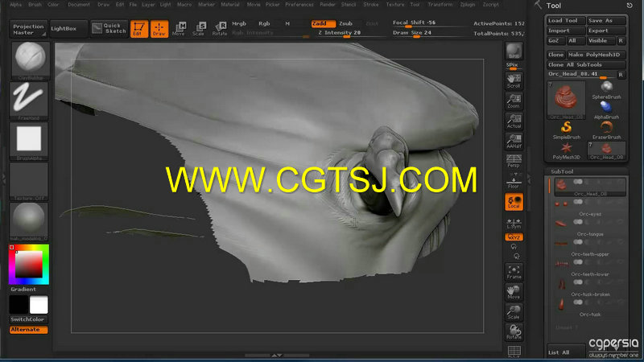Select the PolyMesh3D star tool
Screen dimensions: 644x362
coord(566,150)
